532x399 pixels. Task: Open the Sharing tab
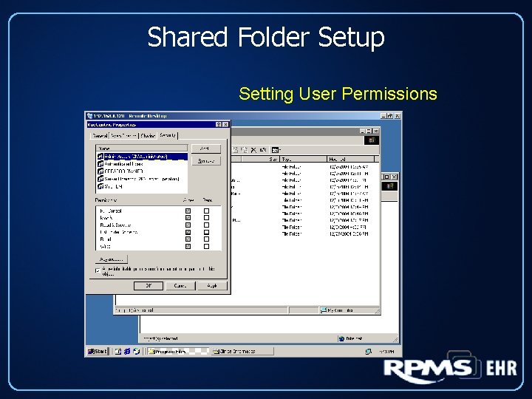point(148,136)
